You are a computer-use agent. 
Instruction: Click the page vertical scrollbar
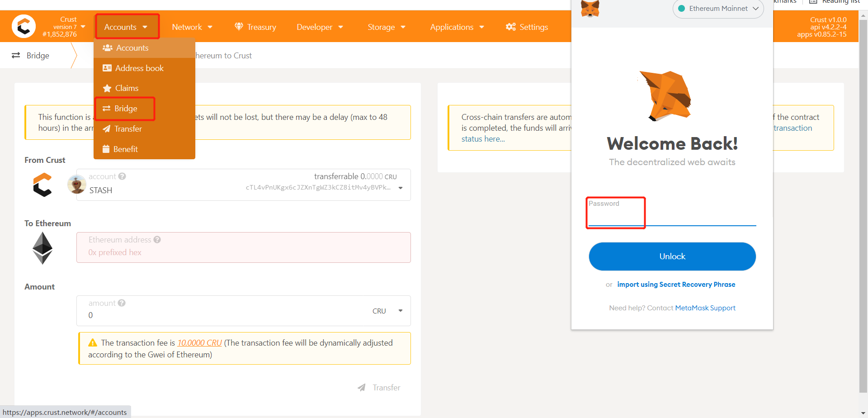point(863,206)
